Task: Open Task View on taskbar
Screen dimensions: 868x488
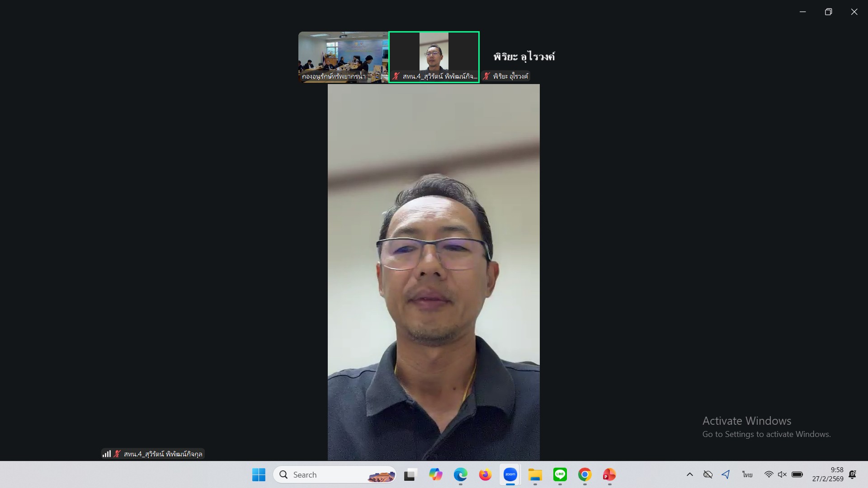Action: [x=410, y=474]
